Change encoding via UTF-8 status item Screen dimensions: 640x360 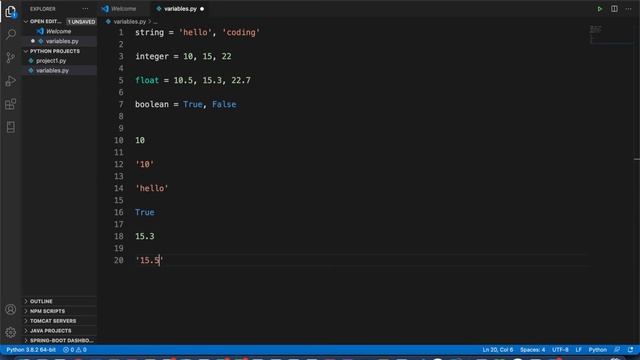[x=560, y=350]
